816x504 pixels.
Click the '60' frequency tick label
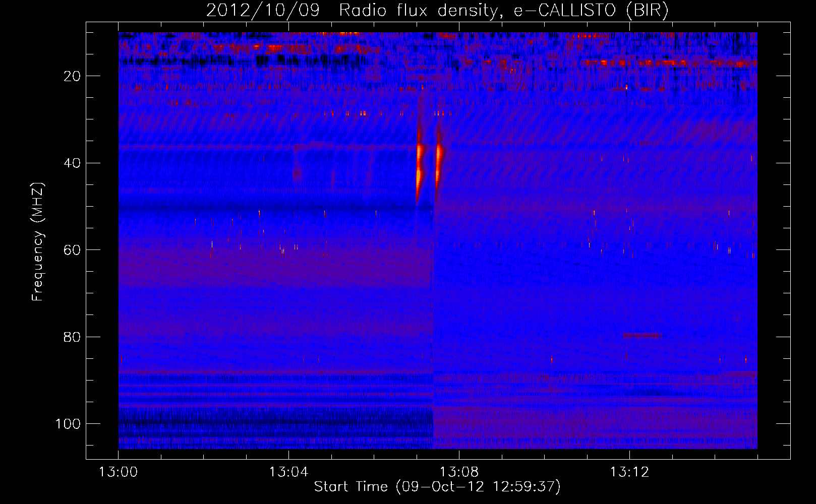pyautogui.click(x=73, y=250)
